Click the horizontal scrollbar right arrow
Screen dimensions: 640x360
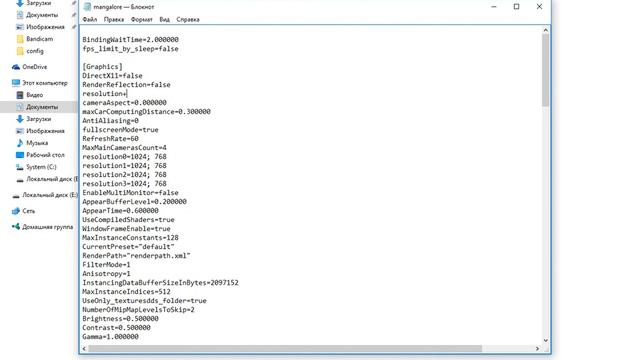tap(537, 349)
